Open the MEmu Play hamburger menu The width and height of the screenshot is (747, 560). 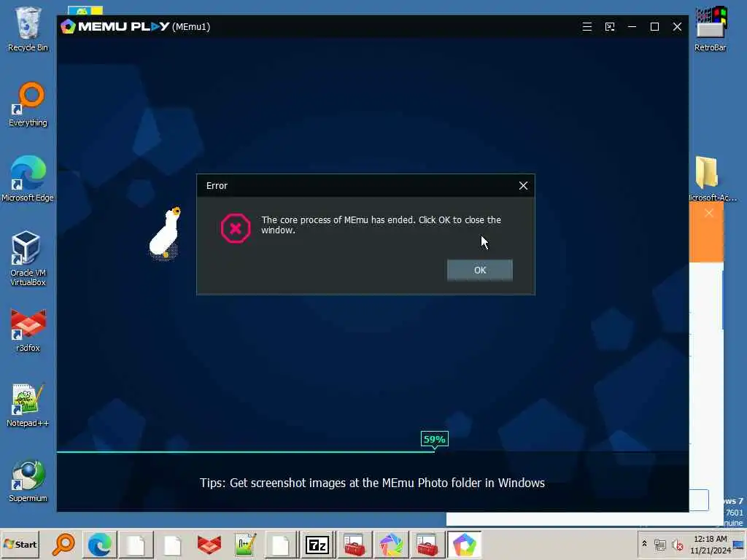(587, 27)
